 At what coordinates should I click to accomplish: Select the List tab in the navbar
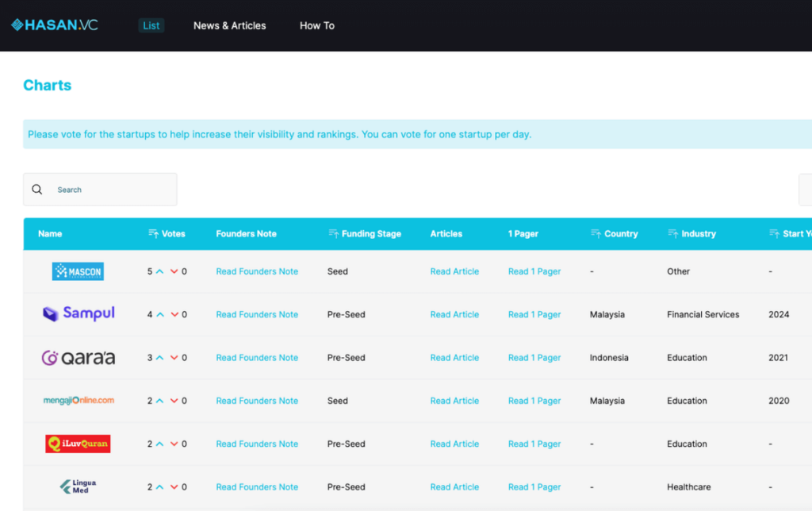pos(151,25)
